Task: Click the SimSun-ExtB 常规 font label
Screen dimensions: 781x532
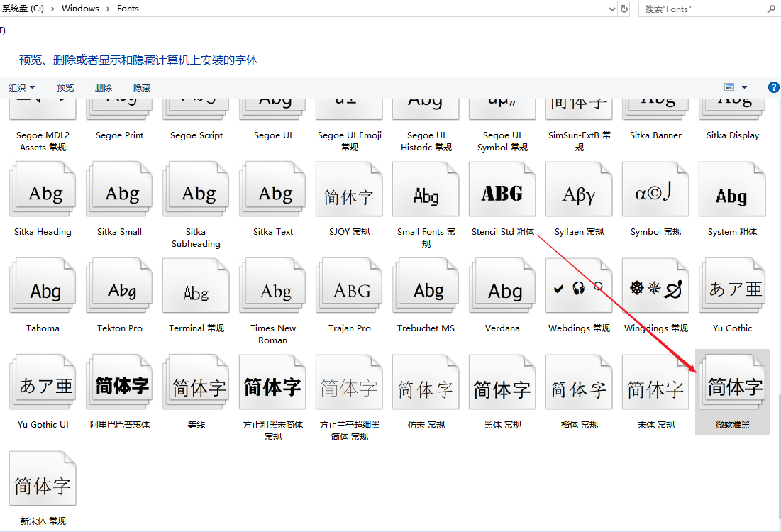Action: [580, 141]
